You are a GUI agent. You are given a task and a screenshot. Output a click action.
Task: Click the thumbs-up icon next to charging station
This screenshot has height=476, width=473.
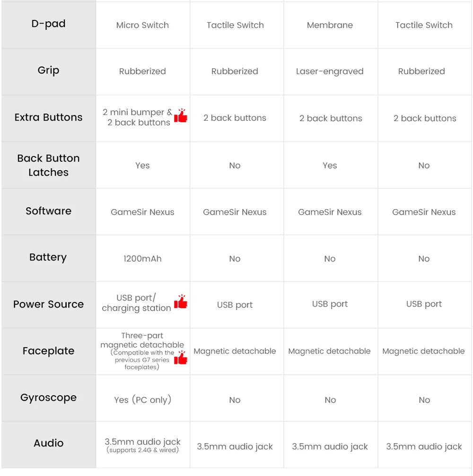(181, 302)
